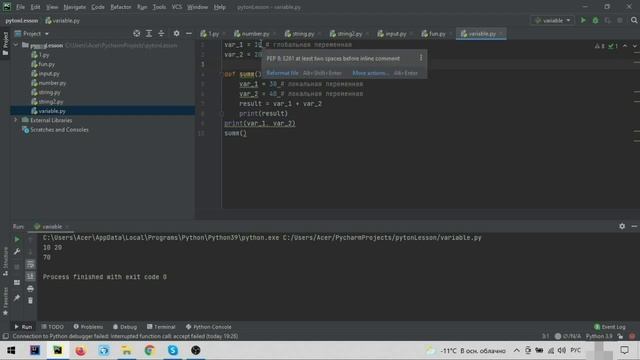Open the Problems tool window tab
This screenshot has width=640, height=360.
pos(88,327)
